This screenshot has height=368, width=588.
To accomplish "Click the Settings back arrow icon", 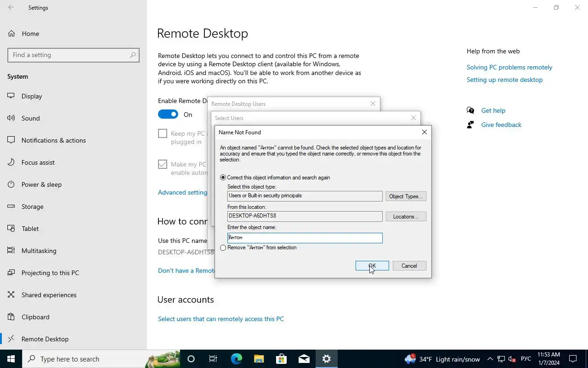I will pyautogui.click(x=11, y=8).
